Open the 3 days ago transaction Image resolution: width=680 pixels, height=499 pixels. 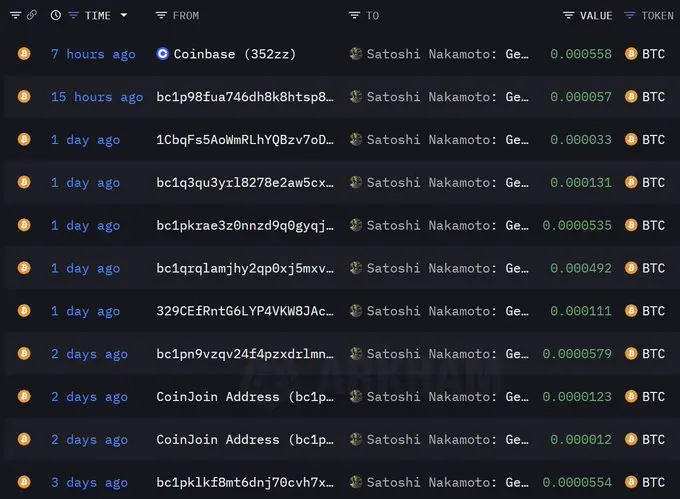pyautogui.click(x=89, y=483)
